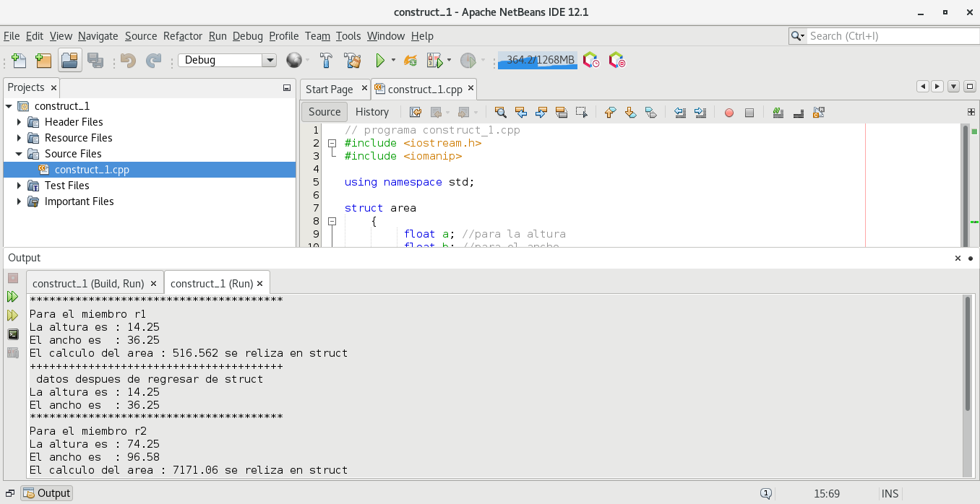Click the Build Project hammer icon

click(x=326, y=61)
